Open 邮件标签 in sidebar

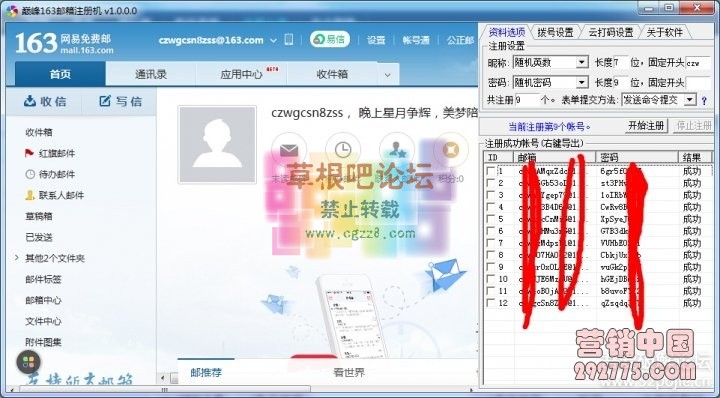point(43,279)
